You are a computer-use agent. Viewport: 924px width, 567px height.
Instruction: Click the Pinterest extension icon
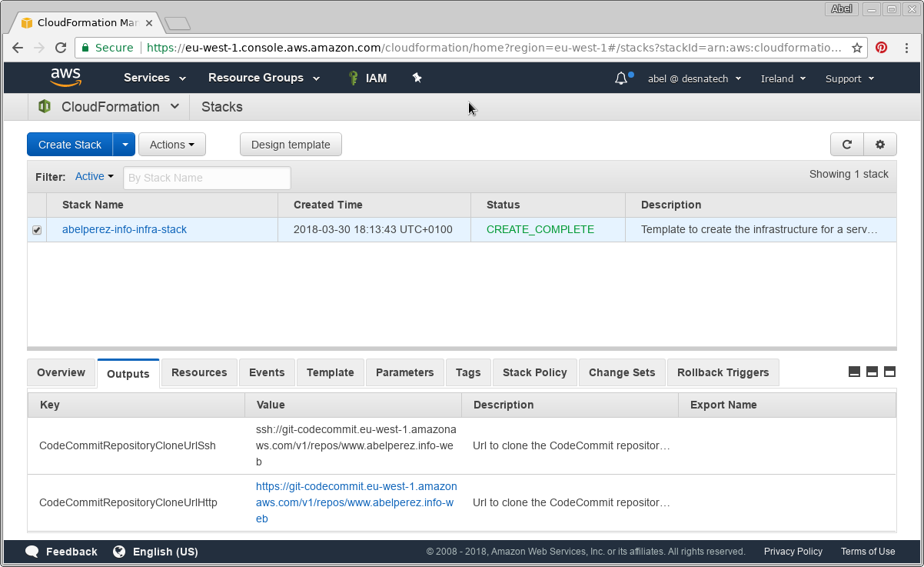pyautogui.click(x=882, y=48)
